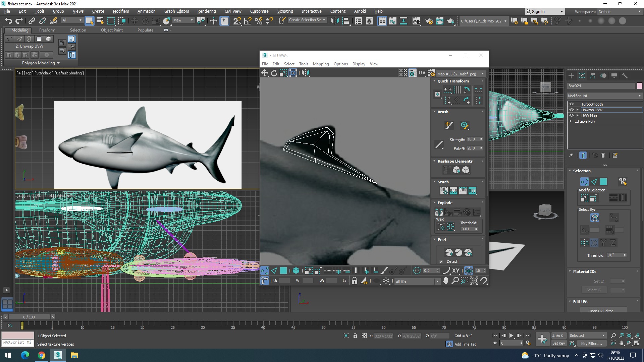Click Pan View hand in Edit UVWs

point(445,281)
